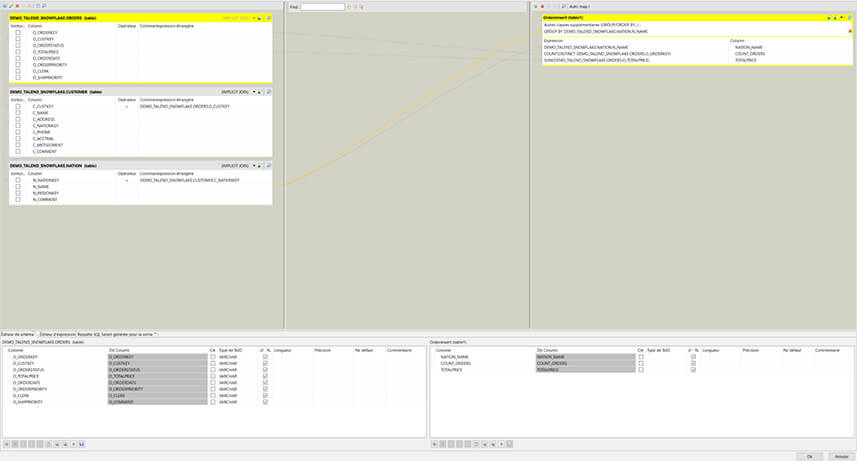Click the add column icon under ORDERS schema
Viewport: 857px width, 461px height.
[x=7, y=443]
